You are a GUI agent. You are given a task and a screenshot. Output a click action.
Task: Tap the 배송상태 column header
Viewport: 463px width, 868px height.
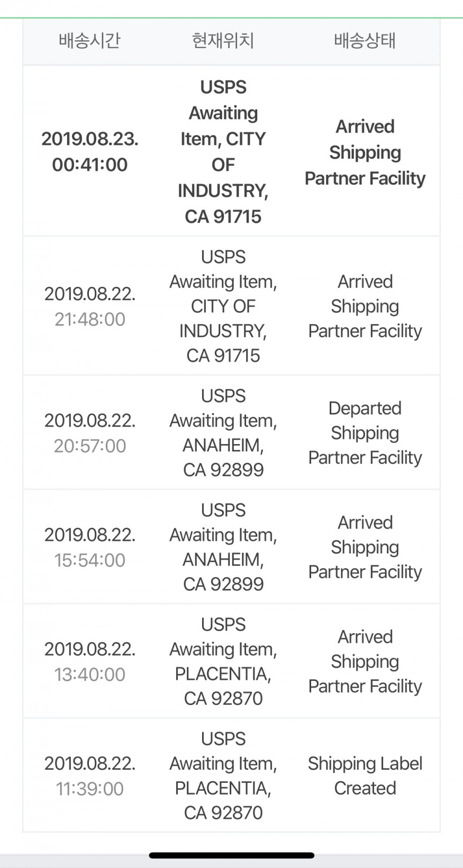[x=365, y=41]
